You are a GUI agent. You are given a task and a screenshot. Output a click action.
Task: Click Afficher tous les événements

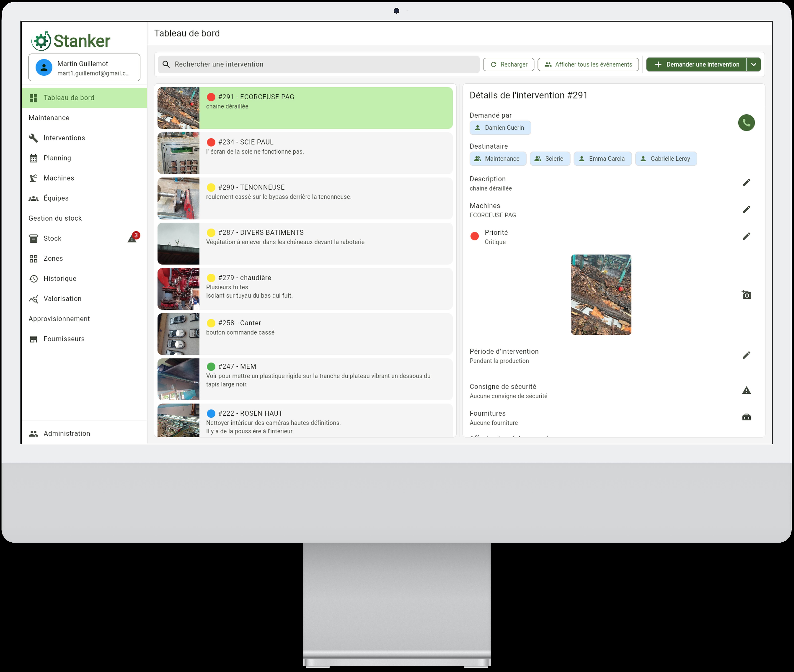coord(588,64)
